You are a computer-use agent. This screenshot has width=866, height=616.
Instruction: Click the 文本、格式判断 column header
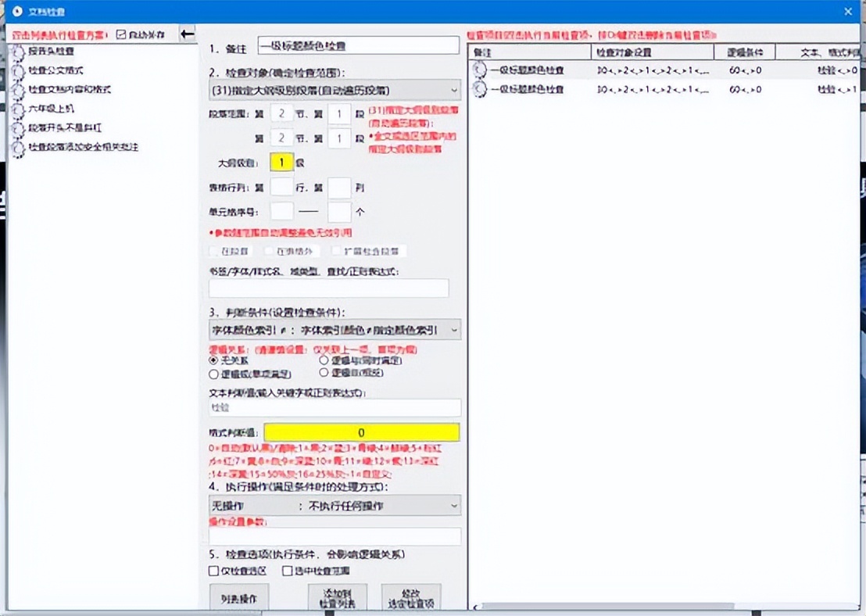(818, 52)
